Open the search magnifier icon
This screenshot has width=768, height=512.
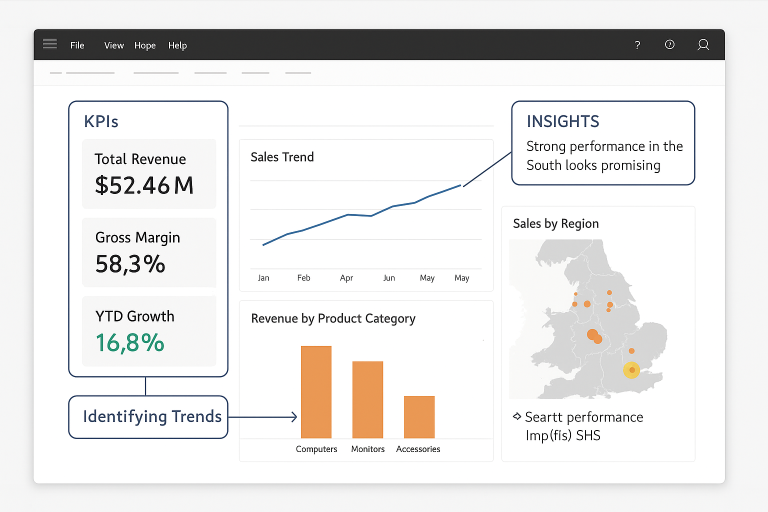[x=703, y=45]
